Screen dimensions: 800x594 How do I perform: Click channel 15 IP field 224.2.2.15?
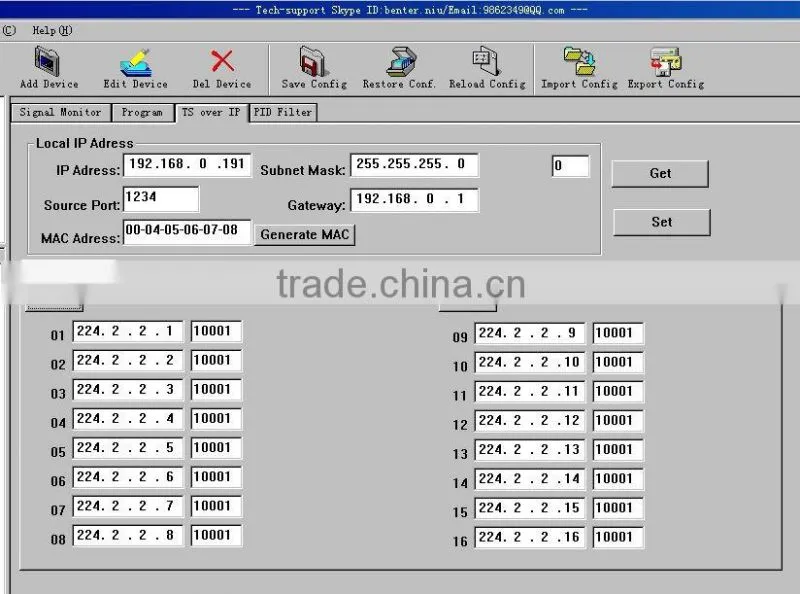530,508
